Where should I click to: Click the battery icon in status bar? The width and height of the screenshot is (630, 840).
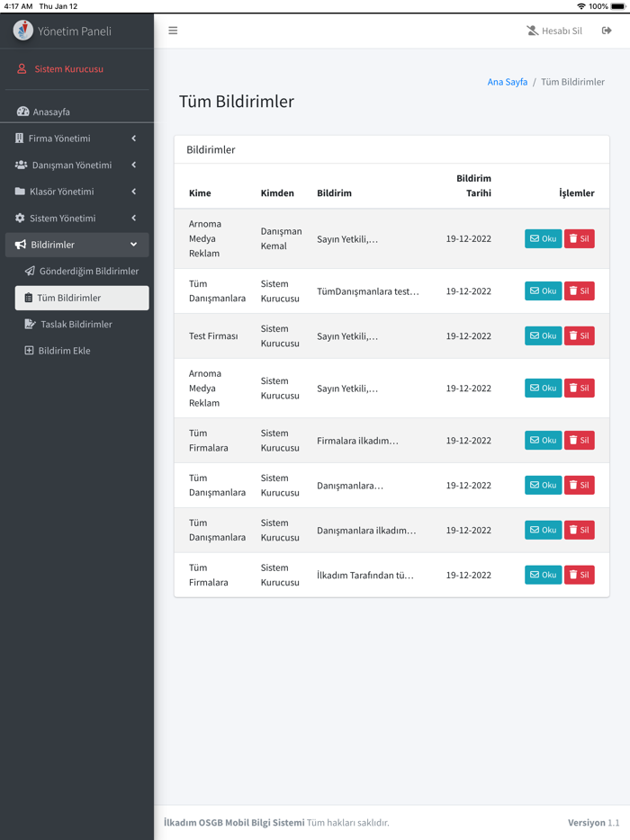[x=618, y=6]
